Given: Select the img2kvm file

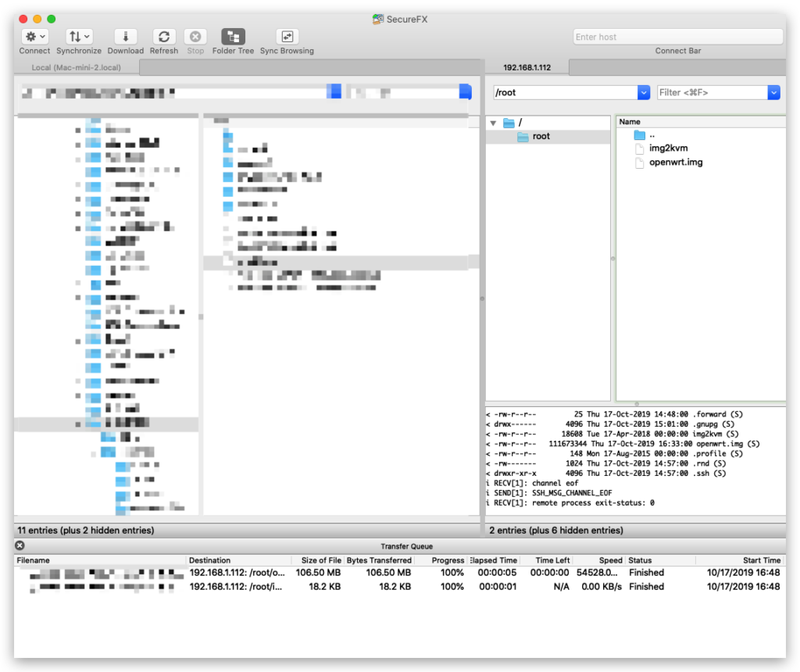Looking at the screenshot, I should click(x=668, y=148).
